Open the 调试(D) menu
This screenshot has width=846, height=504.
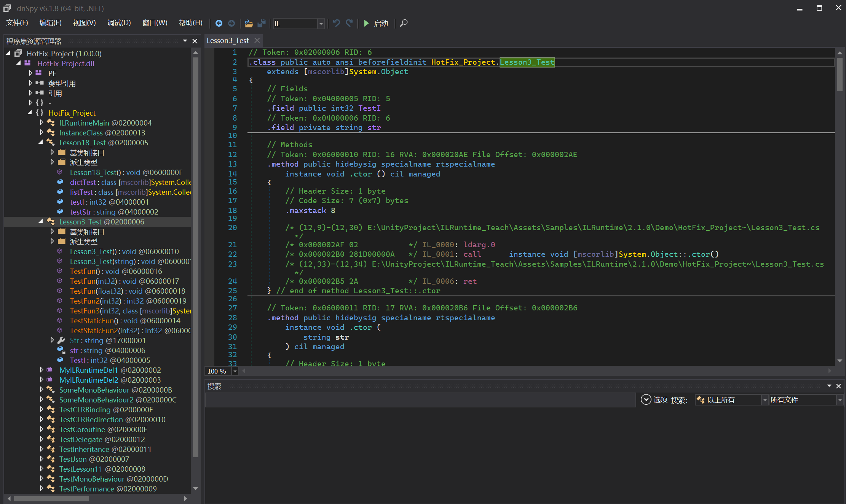click(x=119, y=23)
